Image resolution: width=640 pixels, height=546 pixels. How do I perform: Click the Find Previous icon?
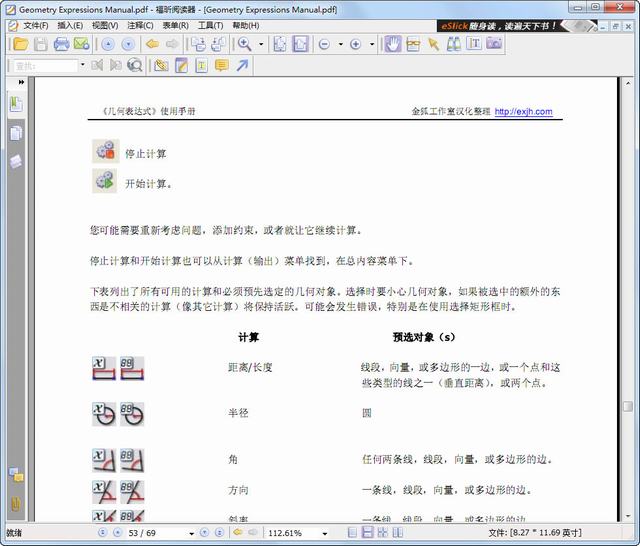pos(97,65)
